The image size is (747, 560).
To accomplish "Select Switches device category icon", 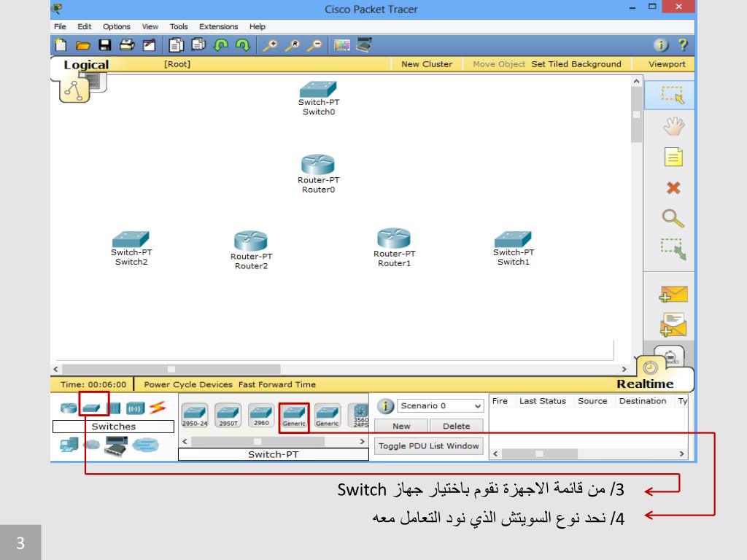I will pos(91,408).
